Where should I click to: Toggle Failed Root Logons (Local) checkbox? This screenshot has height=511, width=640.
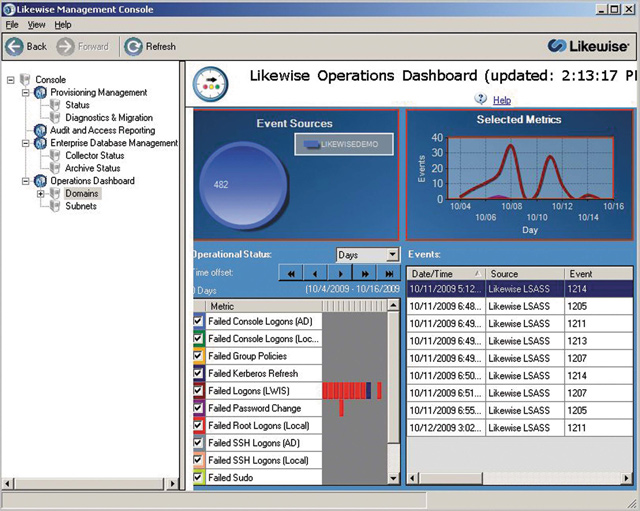198,426
